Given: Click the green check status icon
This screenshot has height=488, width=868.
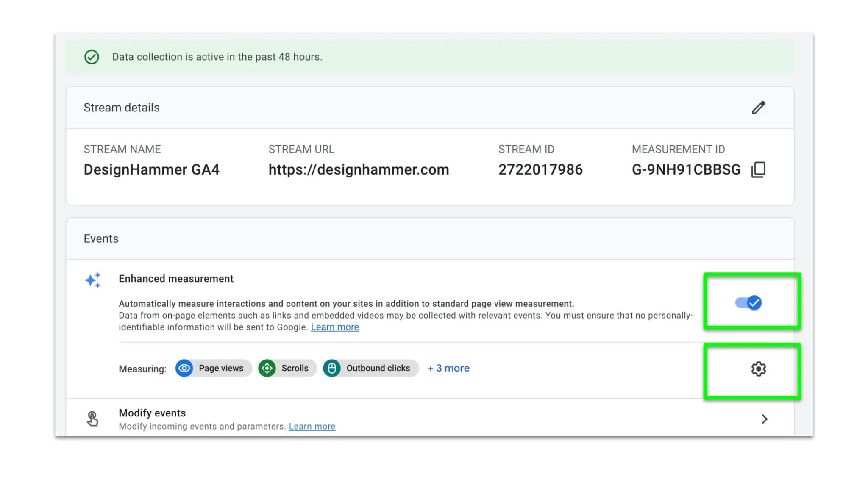Looking at the screenshot, I should tap(92, 57).
